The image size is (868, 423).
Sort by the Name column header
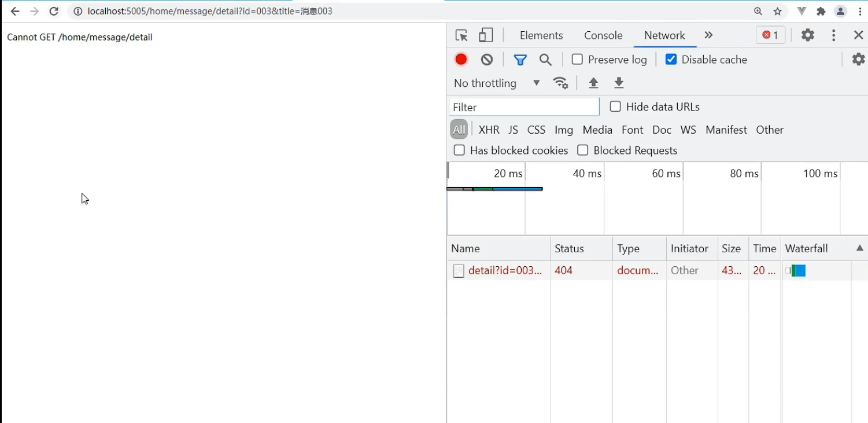pyautogui.click(x=498, y=248)
